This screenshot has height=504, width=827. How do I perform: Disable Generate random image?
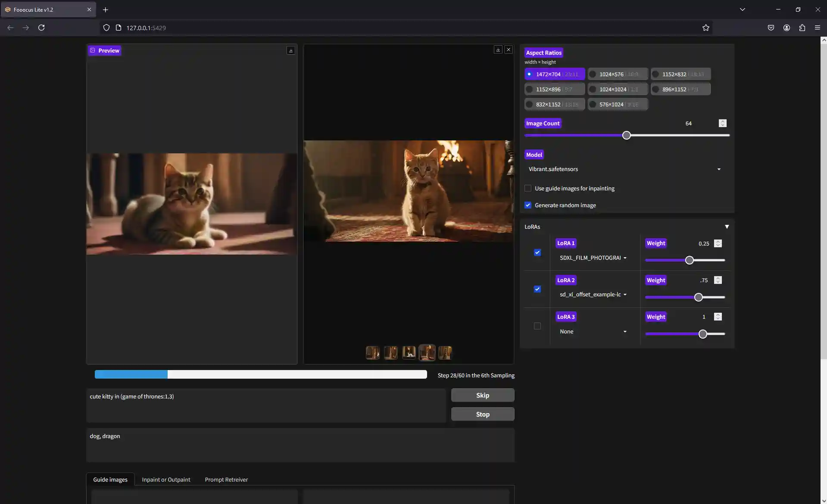(x=528, y=205)
